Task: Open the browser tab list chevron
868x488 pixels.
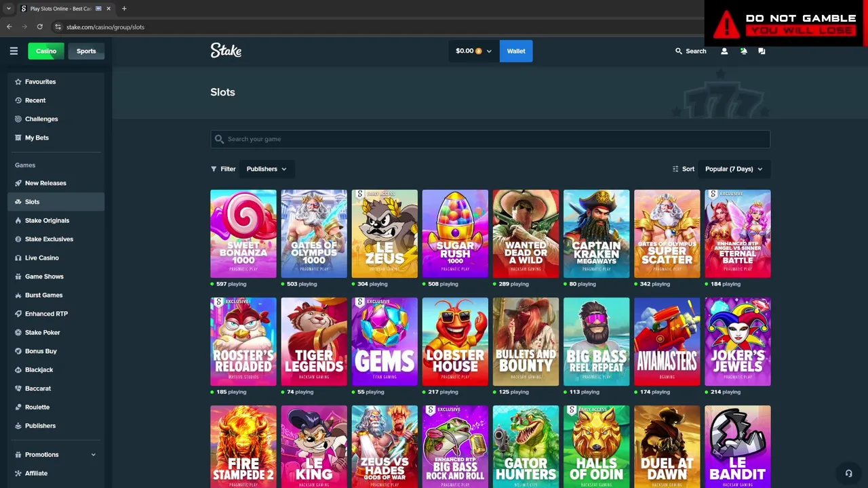Action: [x=9, y=9]
